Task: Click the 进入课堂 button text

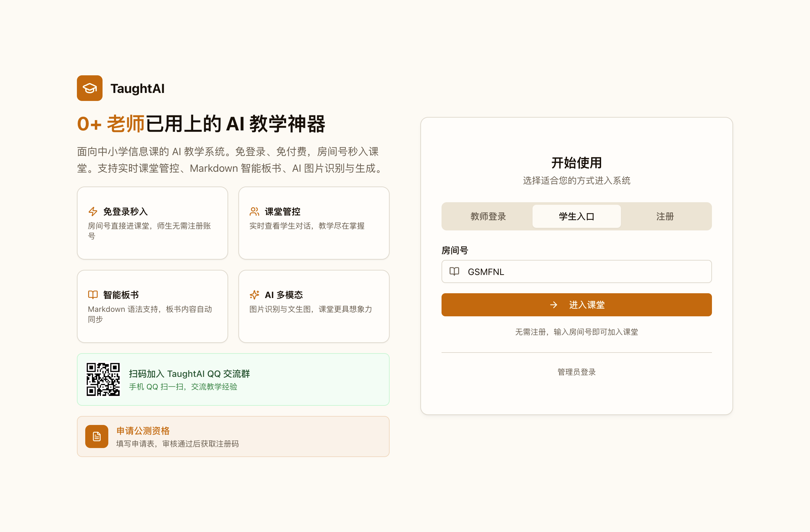Action: pyautogui.click(x=587, y=305)
